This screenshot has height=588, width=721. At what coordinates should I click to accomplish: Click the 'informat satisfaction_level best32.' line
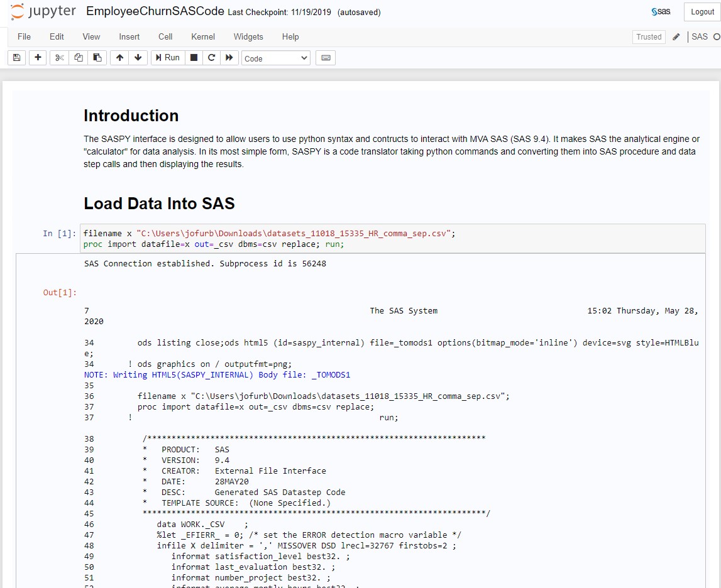(x=260, y=557)
